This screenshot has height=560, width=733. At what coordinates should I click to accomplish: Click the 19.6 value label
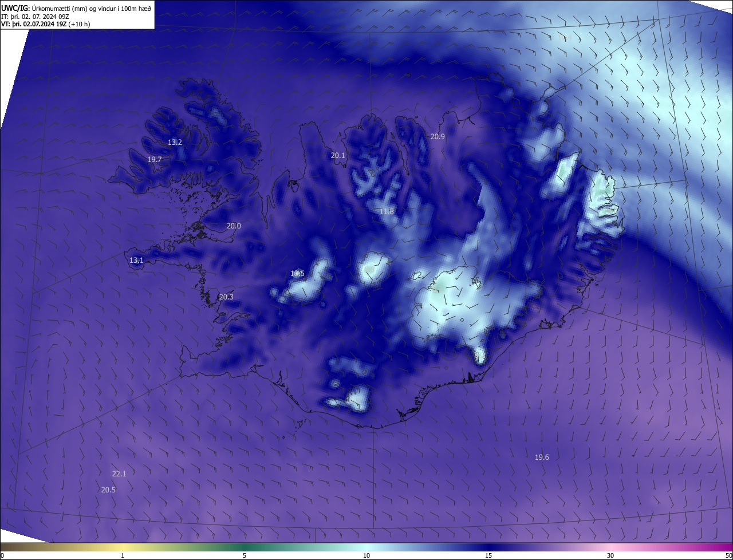[x=542, y=457]
